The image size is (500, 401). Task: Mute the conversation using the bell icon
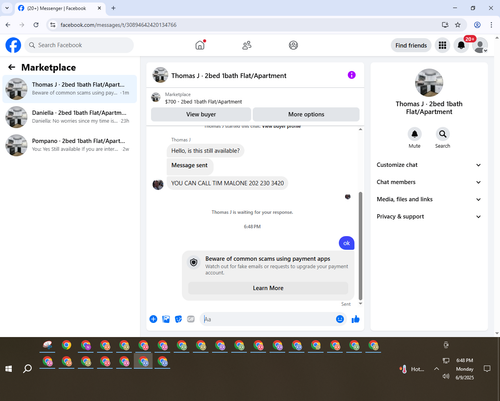(414, 134)
